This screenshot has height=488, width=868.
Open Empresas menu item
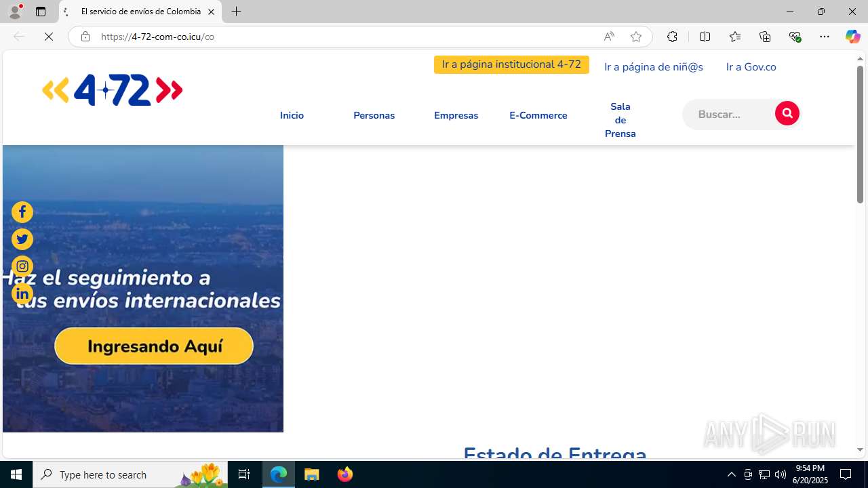456,115
